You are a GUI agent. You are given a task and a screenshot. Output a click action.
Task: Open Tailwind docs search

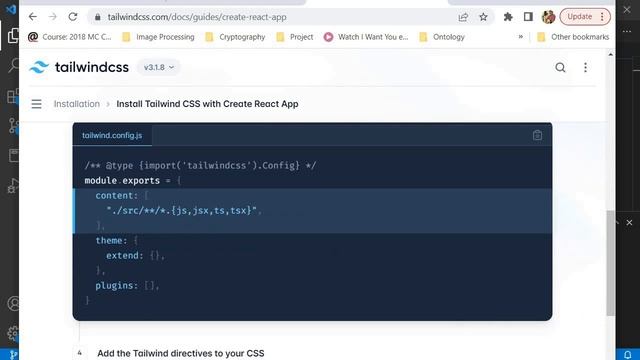[x=560, y=67]
